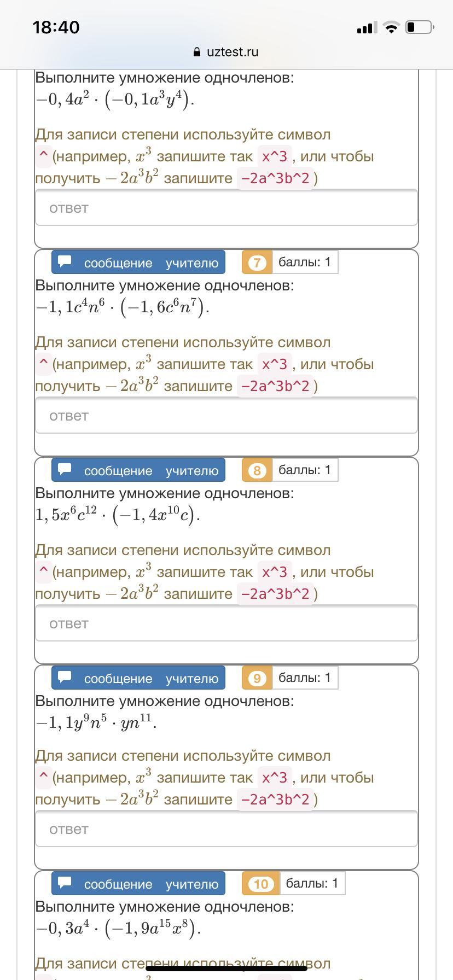
Task: Click the speech bubble icon for question 7
Action: point(65,261)
